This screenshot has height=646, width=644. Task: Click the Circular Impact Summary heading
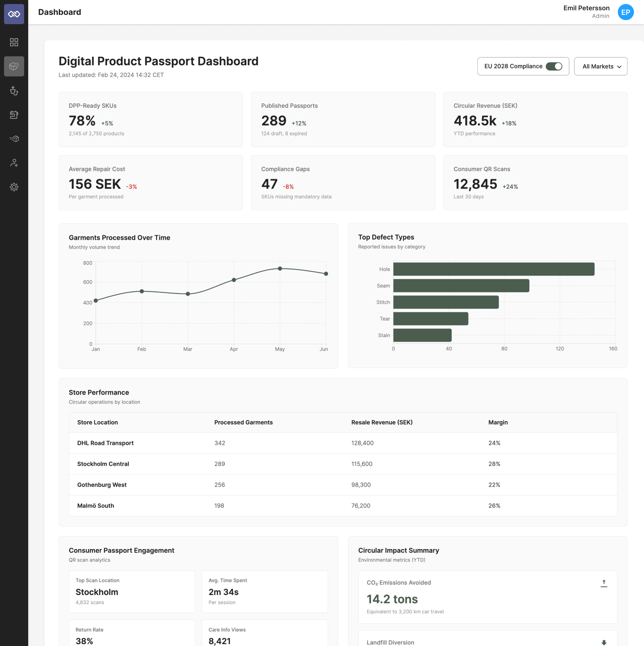click(398, 550)
